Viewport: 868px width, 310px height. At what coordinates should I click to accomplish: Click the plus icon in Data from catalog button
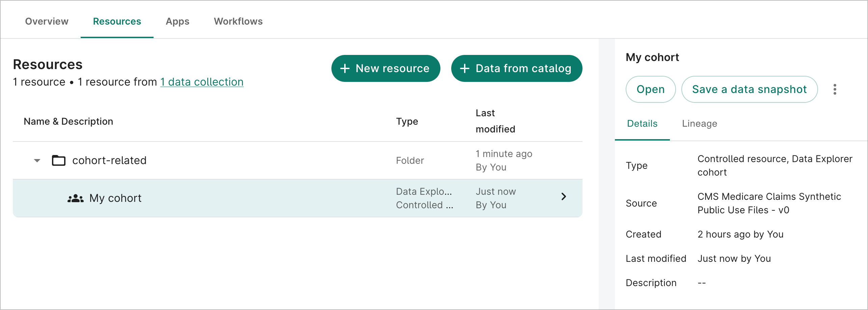465,68
